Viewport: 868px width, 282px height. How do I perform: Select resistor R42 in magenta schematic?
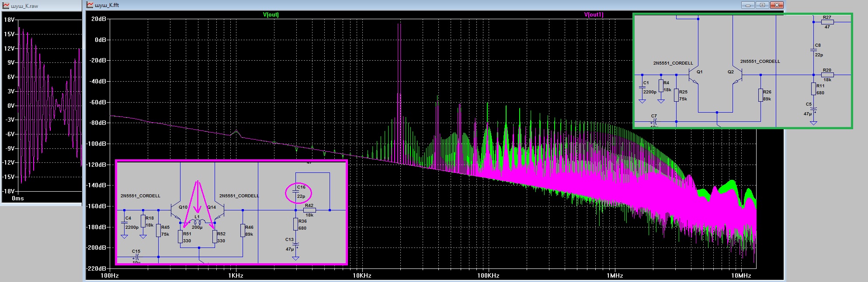click(x=309, y=210)
